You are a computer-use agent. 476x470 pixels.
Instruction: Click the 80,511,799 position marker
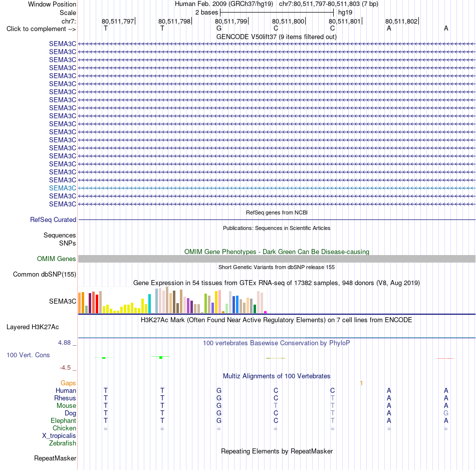(x=231, y=21)
